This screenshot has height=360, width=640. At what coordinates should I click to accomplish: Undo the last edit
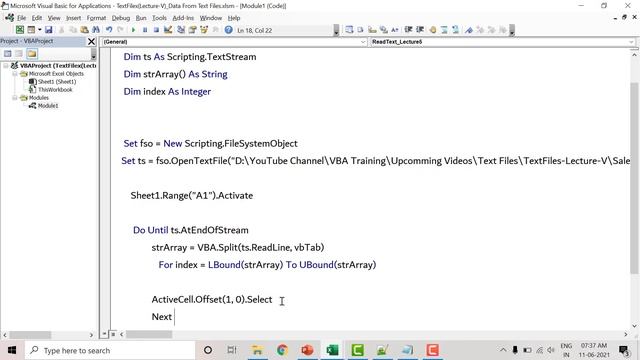click(109, 30)
